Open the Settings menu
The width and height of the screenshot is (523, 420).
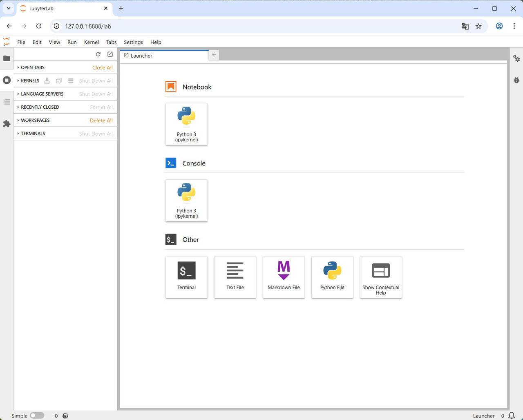tap(134, 42)
